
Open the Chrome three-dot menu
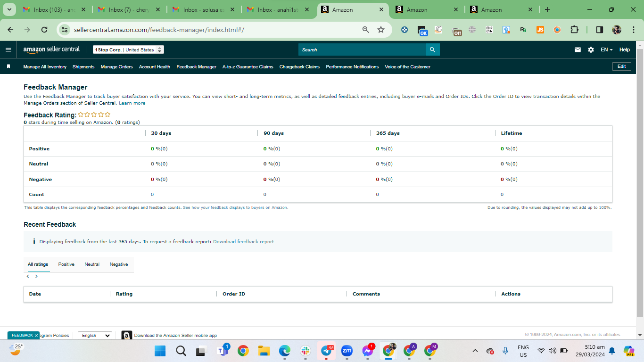click(633, 29)
